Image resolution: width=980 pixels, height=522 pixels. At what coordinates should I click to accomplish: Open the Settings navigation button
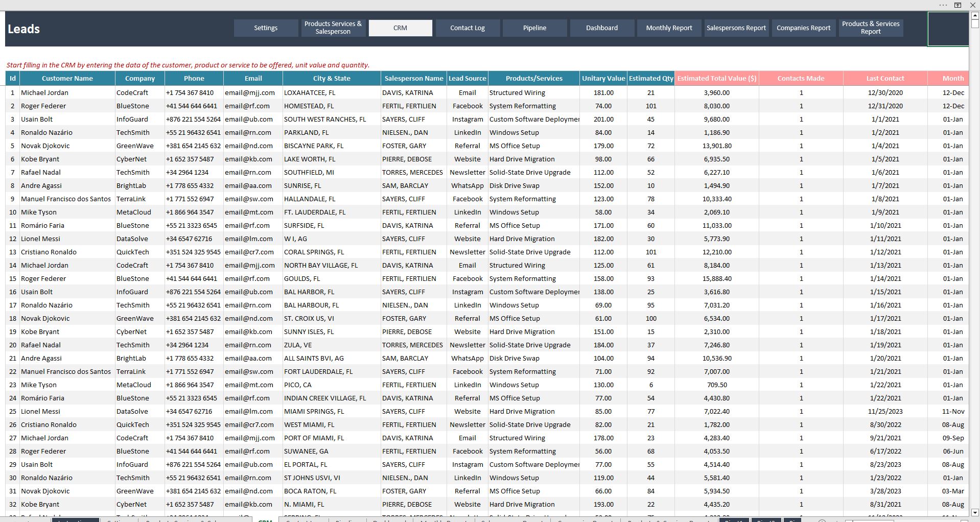click(x=266, y=28)
